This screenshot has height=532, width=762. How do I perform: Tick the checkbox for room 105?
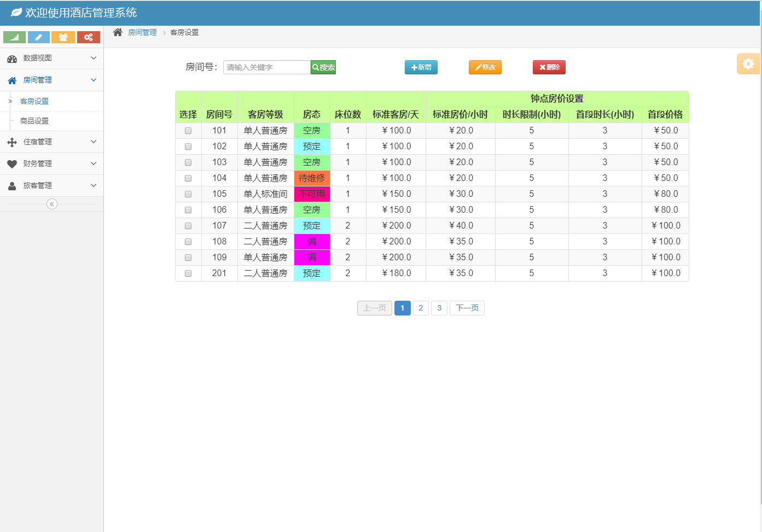188,194
